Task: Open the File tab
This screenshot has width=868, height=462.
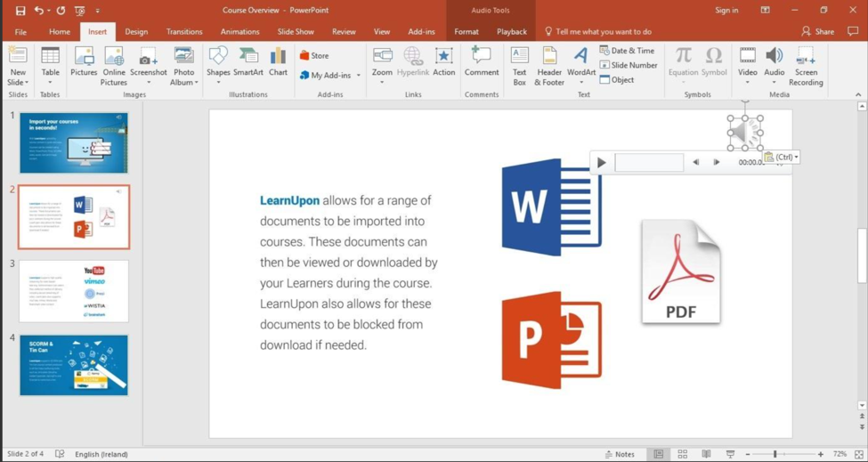Action: click(20, 31)
